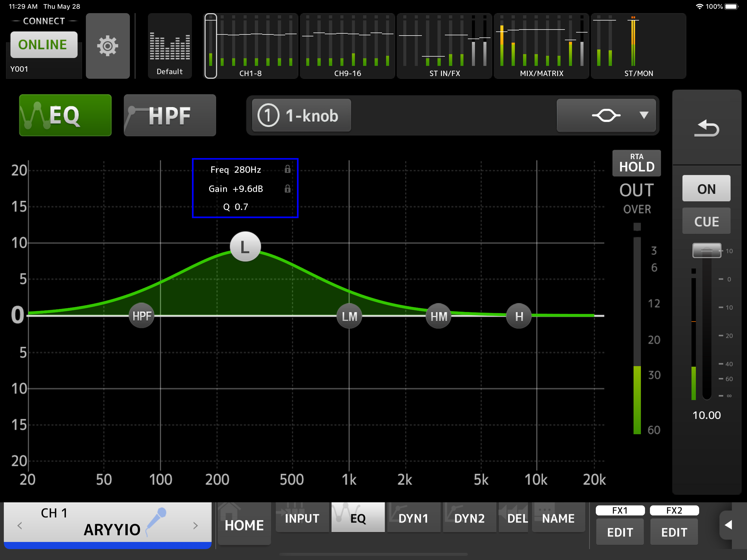Open the settings gear icon
747x560 pixels.
[x=107, y=46]
